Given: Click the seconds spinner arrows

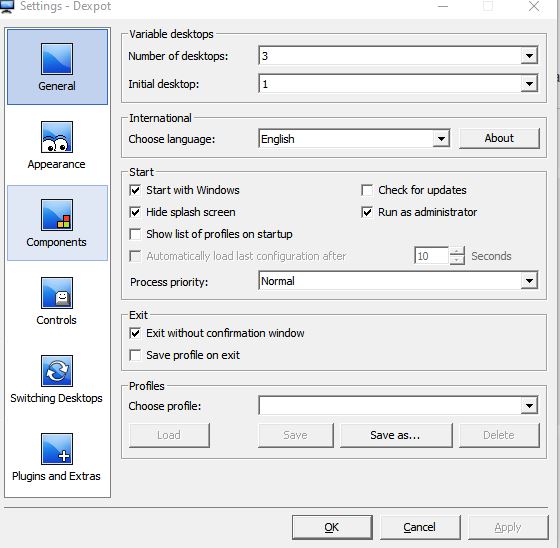Looking at the screenshot, I should [457, 256].
